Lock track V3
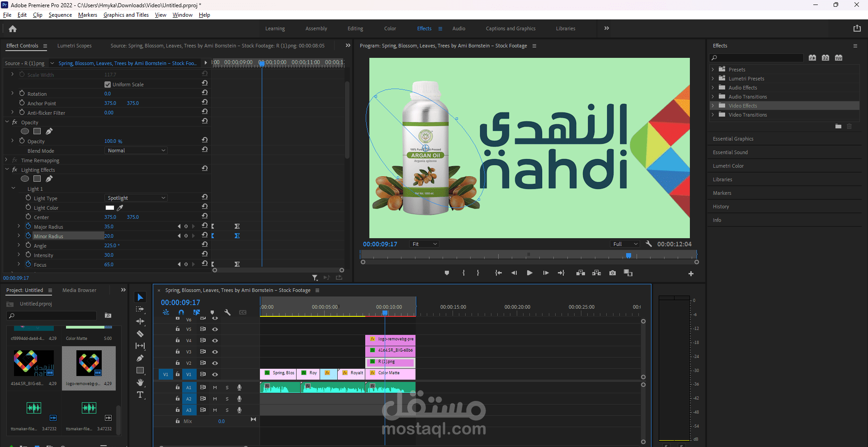This screenshot has width=868, height=447. [x=178, y=352]
